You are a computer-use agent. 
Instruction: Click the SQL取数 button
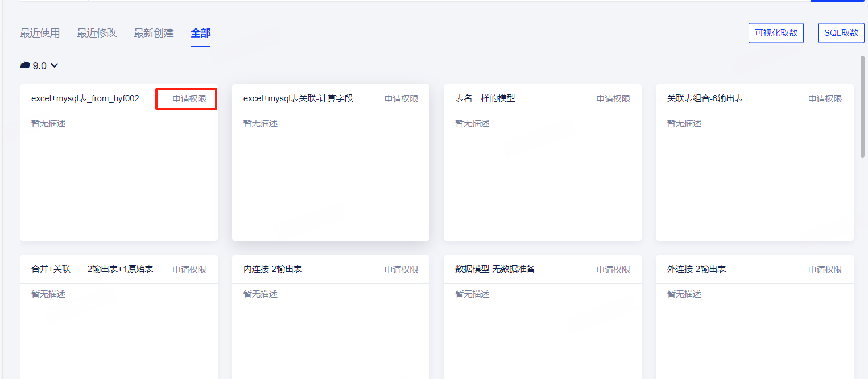(841, 33)
